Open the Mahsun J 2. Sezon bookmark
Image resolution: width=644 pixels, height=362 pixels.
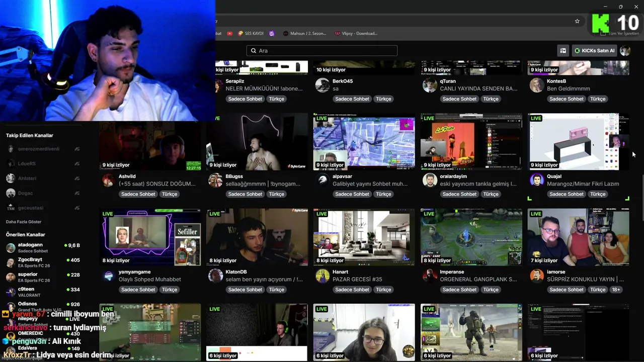pos(304,34)
